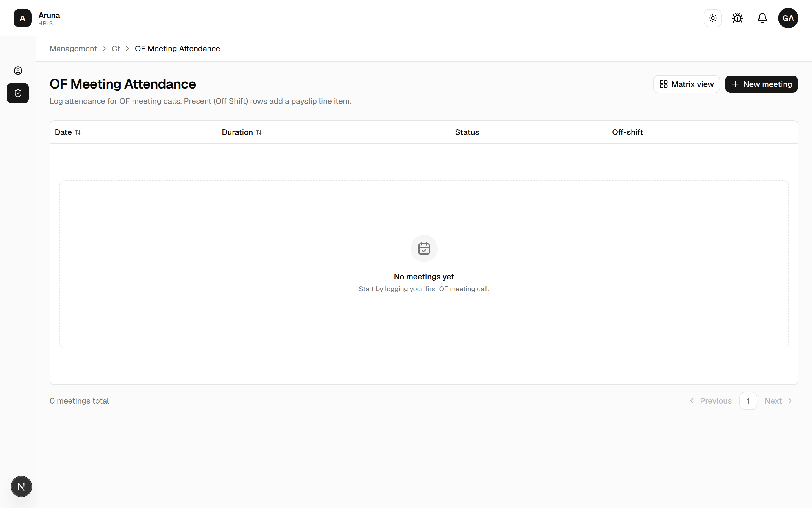Sort the table by Duration
The height and width of the screenshot is (508, 812).
tap(242, 132)
